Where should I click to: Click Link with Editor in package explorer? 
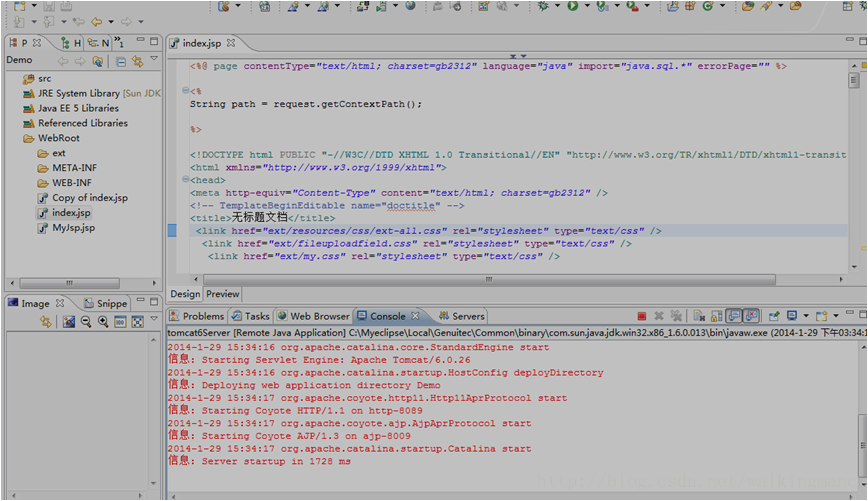[x=136, y=61]
